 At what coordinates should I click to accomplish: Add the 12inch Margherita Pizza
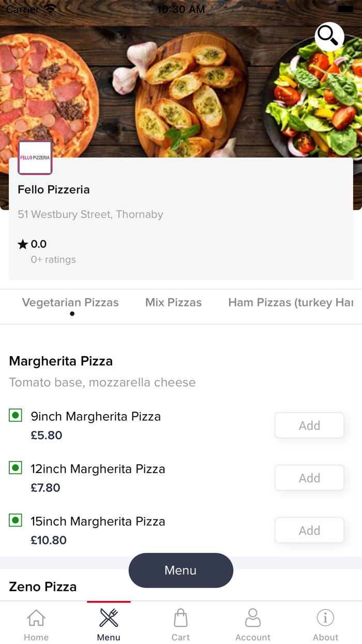309,477
